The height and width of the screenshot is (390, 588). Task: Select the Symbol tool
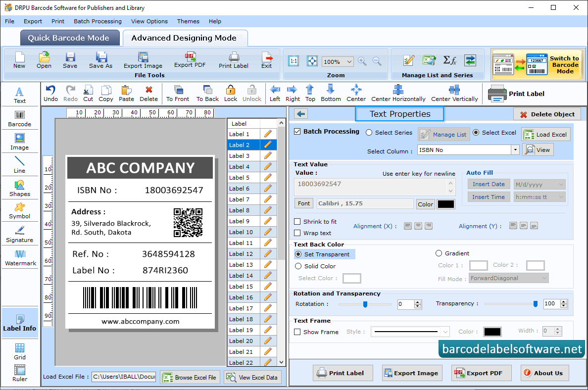point(19,211)
